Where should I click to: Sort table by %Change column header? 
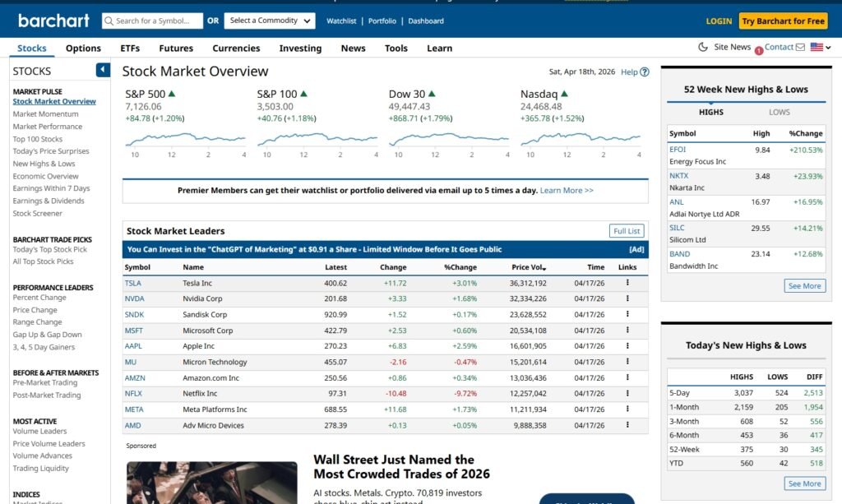click(x=460, y=267)
